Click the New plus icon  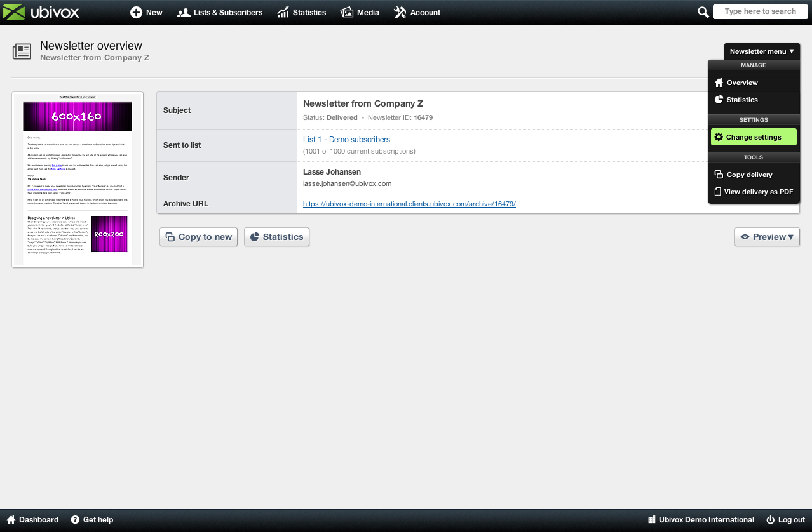tap(136, 13)
